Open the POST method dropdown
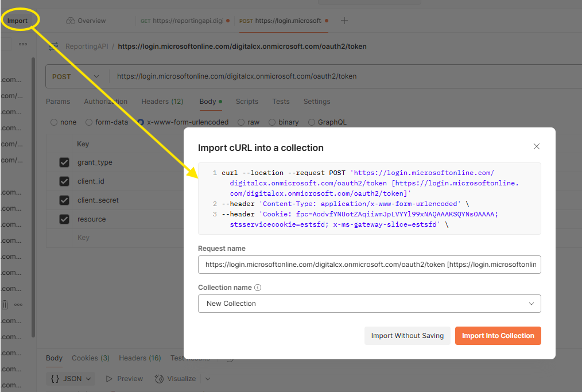 pyautogui.click(x=75, y=76)
